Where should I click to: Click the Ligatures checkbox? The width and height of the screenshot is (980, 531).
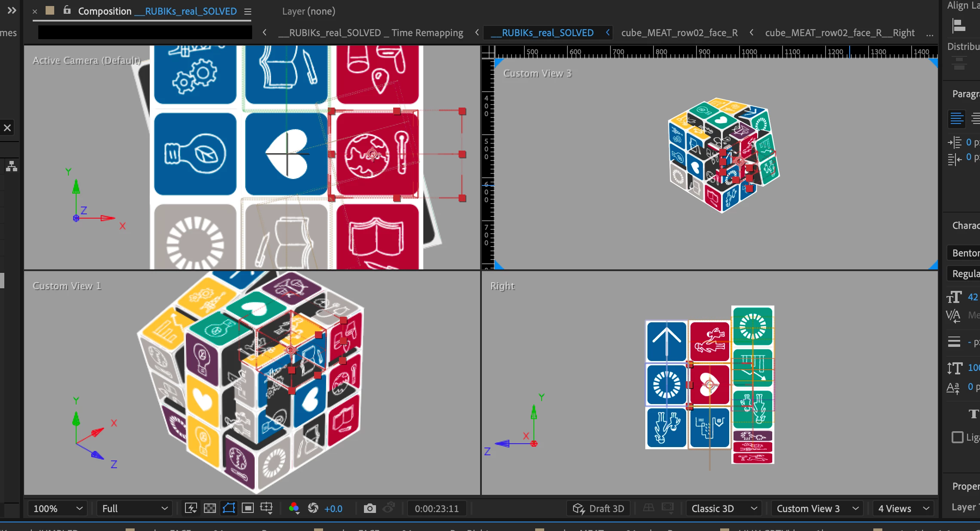[x=958, y=437]
